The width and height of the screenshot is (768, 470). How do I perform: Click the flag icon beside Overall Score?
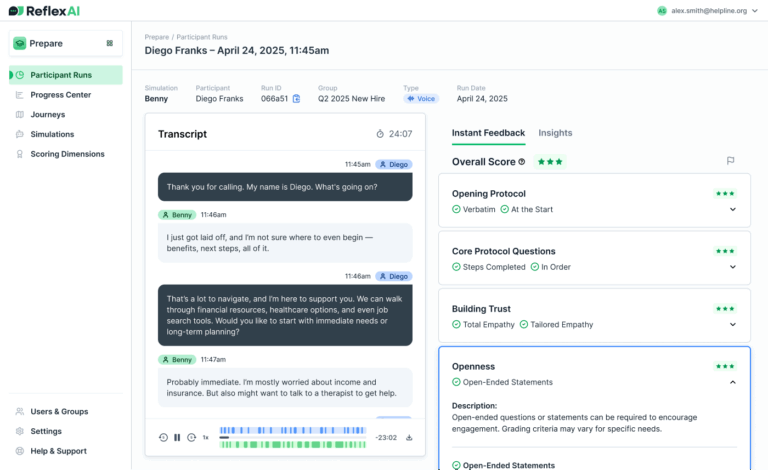pyautogui.click(x=730, y=161)
